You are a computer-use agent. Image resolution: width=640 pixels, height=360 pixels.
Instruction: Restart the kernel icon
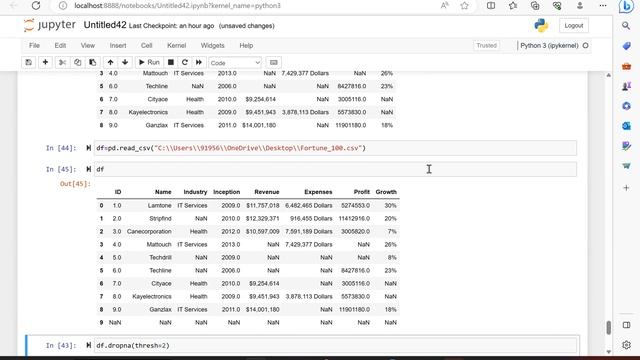point(184,62)
